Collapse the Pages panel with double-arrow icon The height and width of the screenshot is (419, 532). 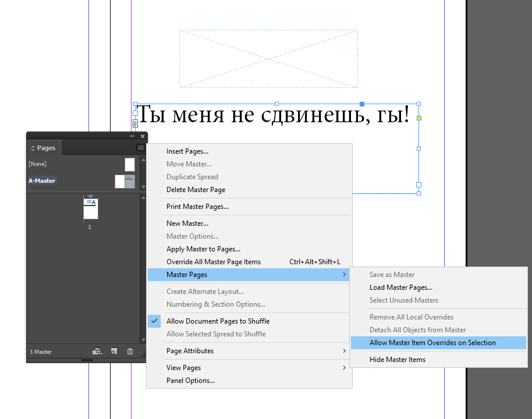coord(132,136)
